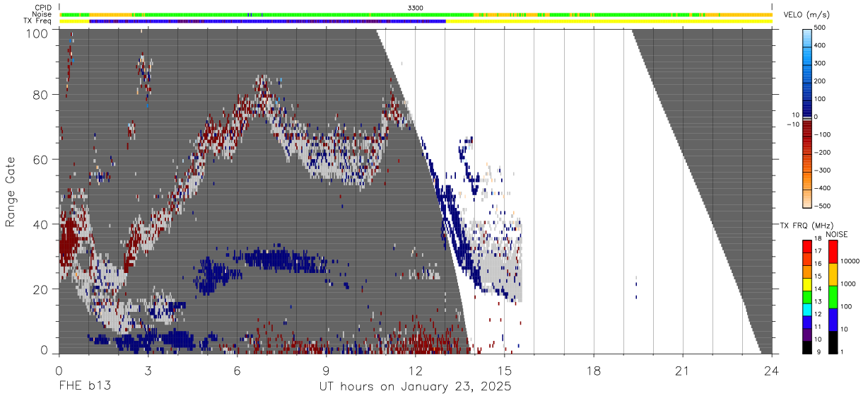Click the x-axis tick label 6
This screenshot has width=868, height=401.
coord(237,371)
